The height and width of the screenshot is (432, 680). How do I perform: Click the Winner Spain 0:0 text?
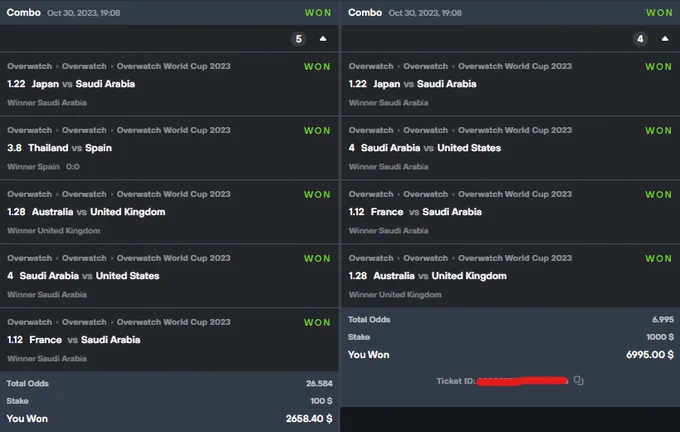(x=43, y=167)
